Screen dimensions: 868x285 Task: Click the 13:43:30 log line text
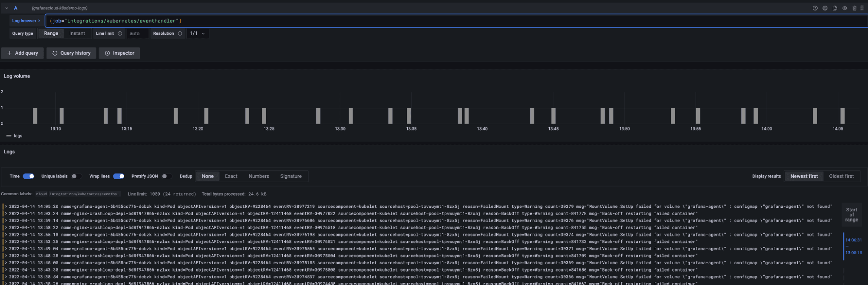pos(379,270)
